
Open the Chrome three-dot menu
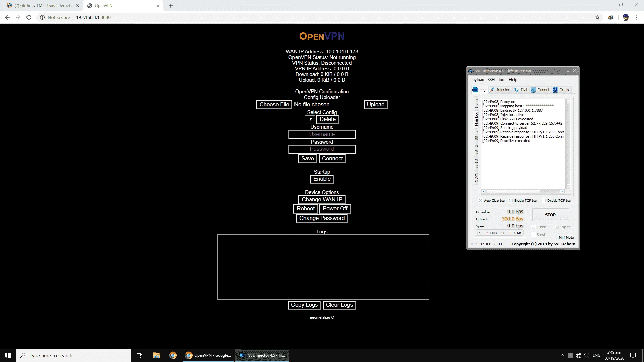pyautogui.click(x=637, y=17)
